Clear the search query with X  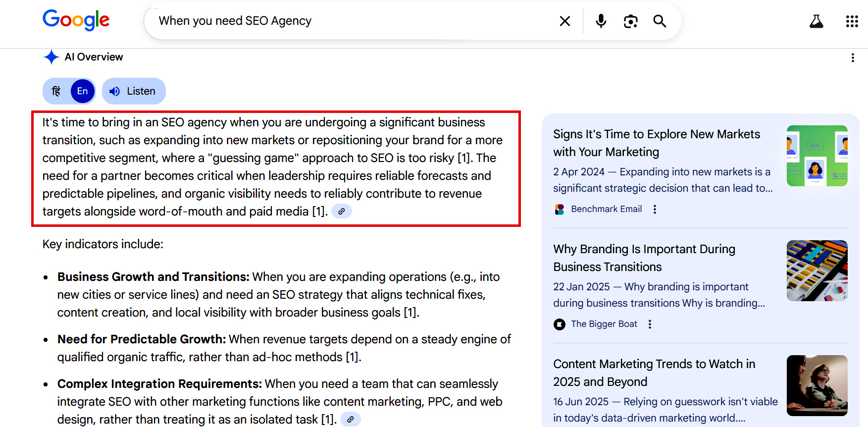(564, 21)
